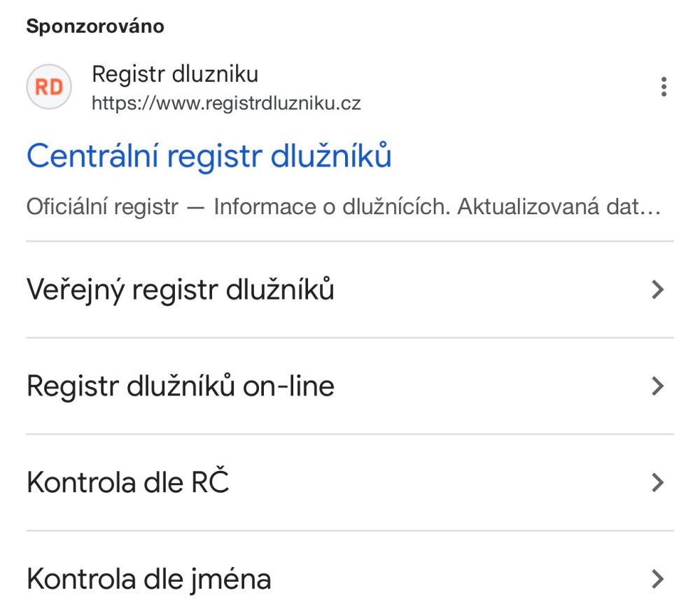The height and width of the screenshot is (616, 700).
Task: Click 'Oficiální registr' in the ad description
Action: tap(102, 208)
